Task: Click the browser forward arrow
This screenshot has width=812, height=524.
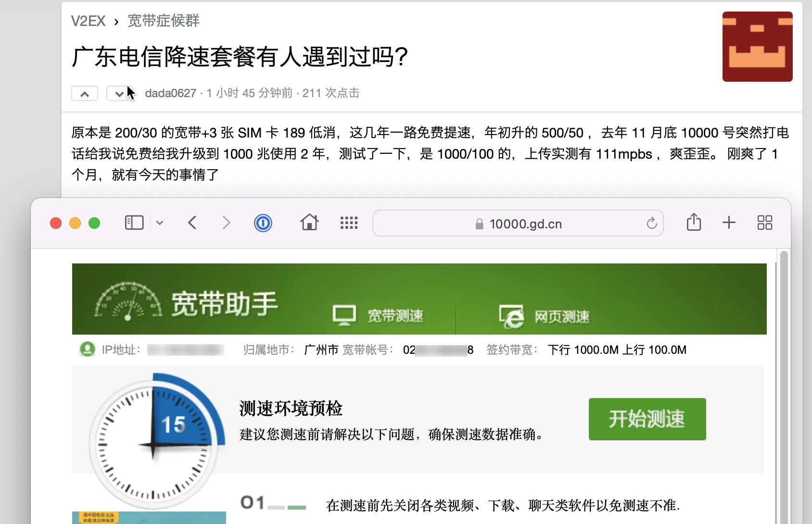Action: (x=226, y=223)
